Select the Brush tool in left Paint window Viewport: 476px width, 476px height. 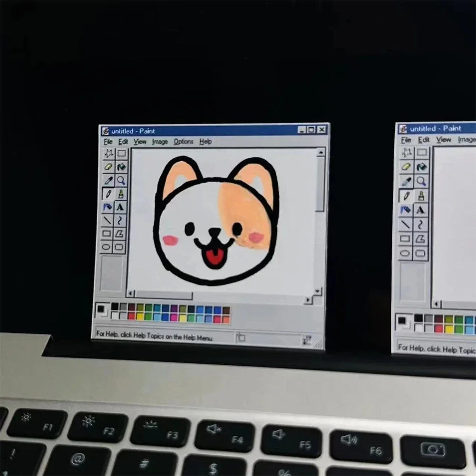[x=121, y=194]
